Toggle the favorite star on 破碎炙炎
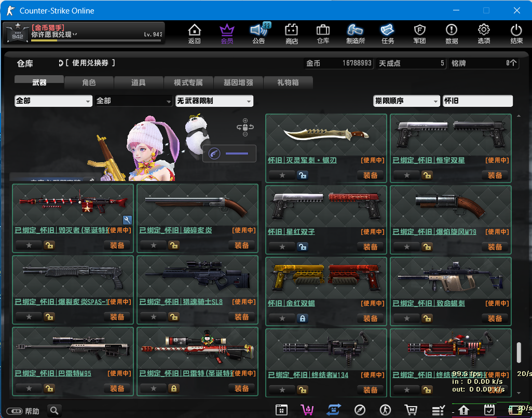532x418 pixels. pyautogui.click(x=153, y=245)
